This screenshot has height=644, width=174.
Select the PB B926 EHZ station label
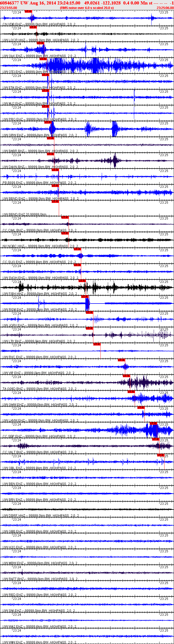point(40,183)
